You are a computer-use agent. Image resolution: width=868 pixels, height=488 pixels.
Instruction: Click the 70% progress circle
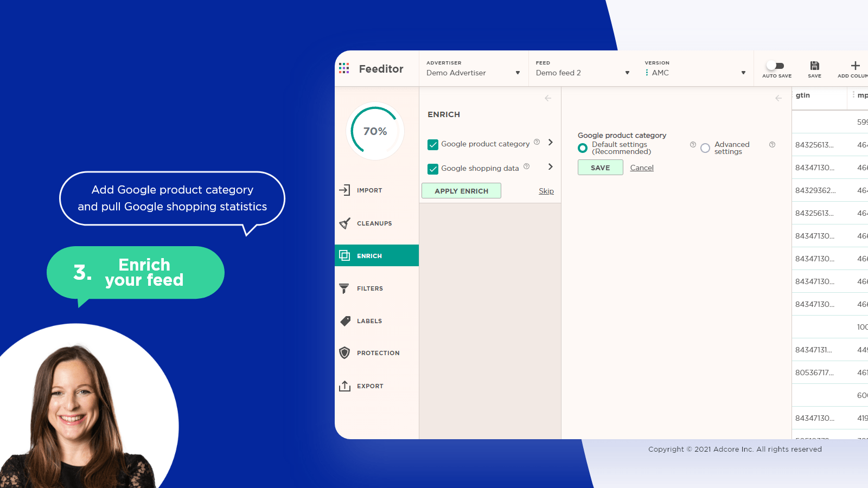[375, 131]
